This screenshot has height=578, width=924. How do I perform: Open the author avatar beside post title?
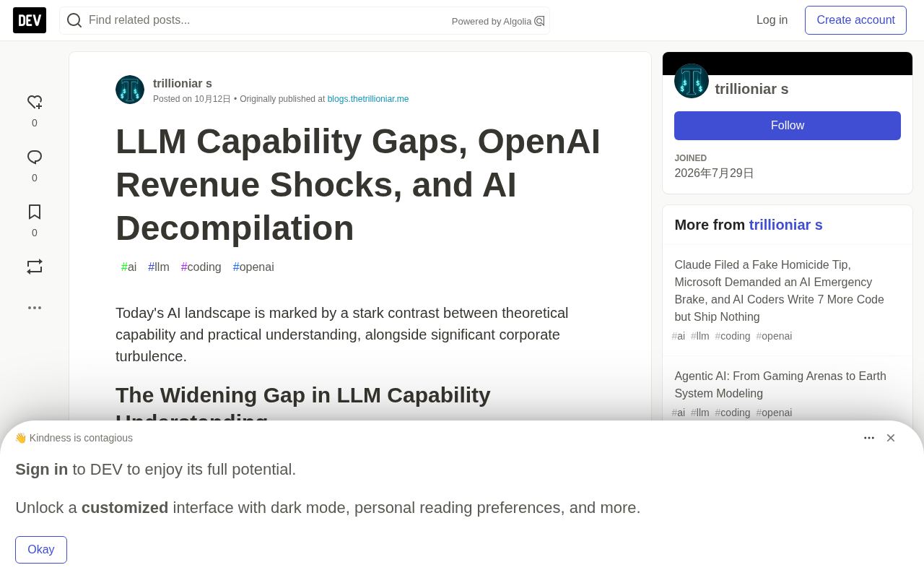coord(130,90)
